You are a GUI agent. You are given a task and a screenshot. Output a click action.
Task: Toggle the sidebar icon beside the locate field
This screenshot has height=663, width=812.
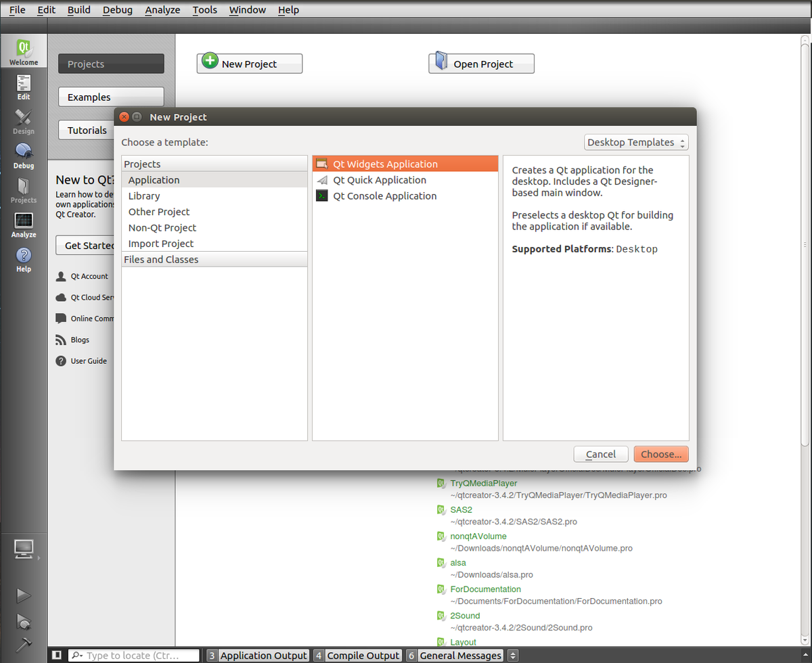pyautogui.click(x=57, y=655)
